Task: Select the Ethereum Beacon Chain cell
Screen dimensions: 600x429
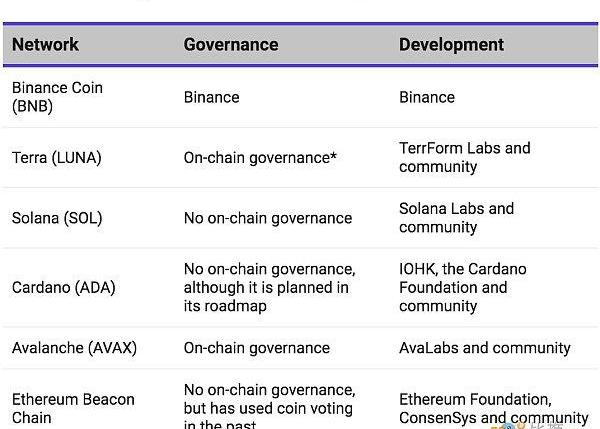Action: (73, 408)
